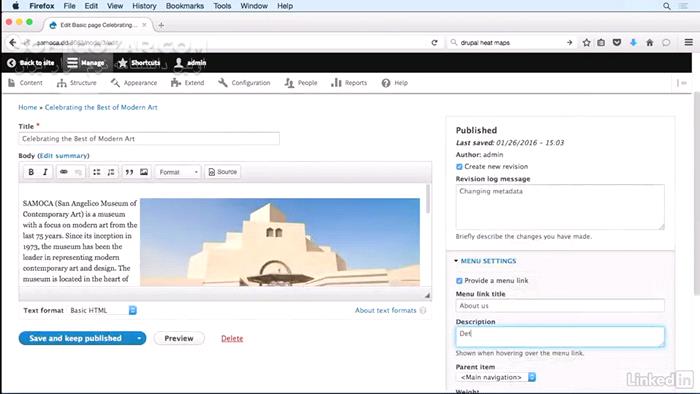Viewport: 700px width, 394px height.
Task: Go back with the browser back arrow
Action: click(13, 42)
